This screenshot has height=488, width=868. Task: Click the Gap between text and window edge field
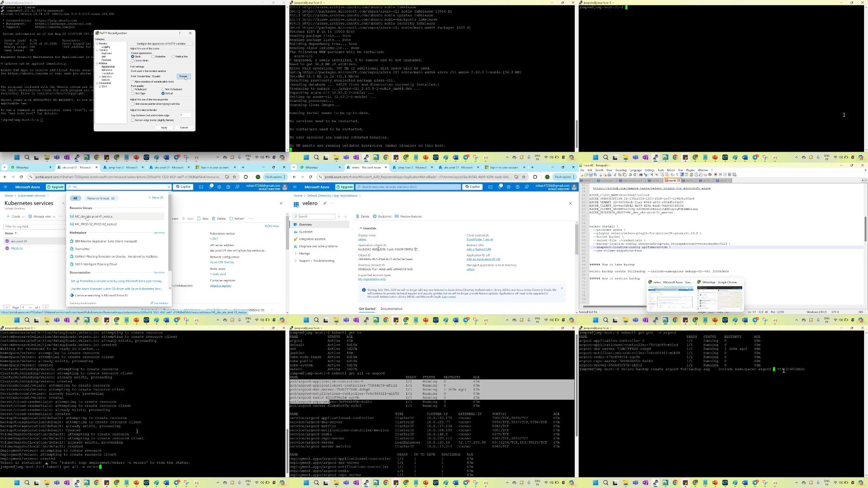[186, 115]
